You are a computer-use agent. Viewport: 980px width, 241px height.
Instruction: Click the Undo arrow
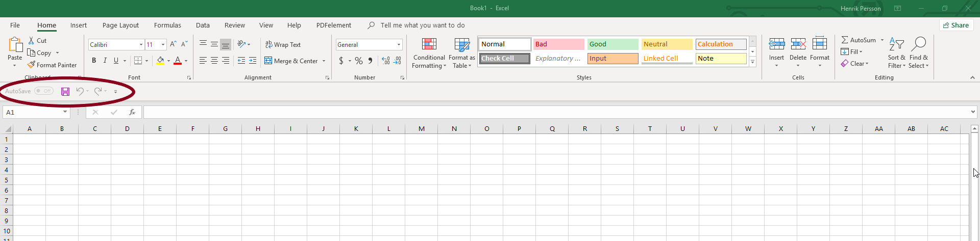(x=80, y=91)
